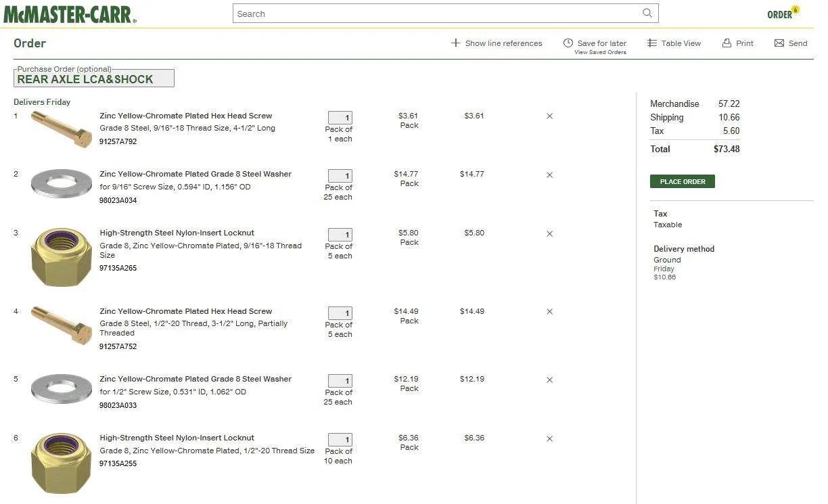
Task: Click the Delivers Friday heading
Action: pyautogui.click(x=42, y=102)
